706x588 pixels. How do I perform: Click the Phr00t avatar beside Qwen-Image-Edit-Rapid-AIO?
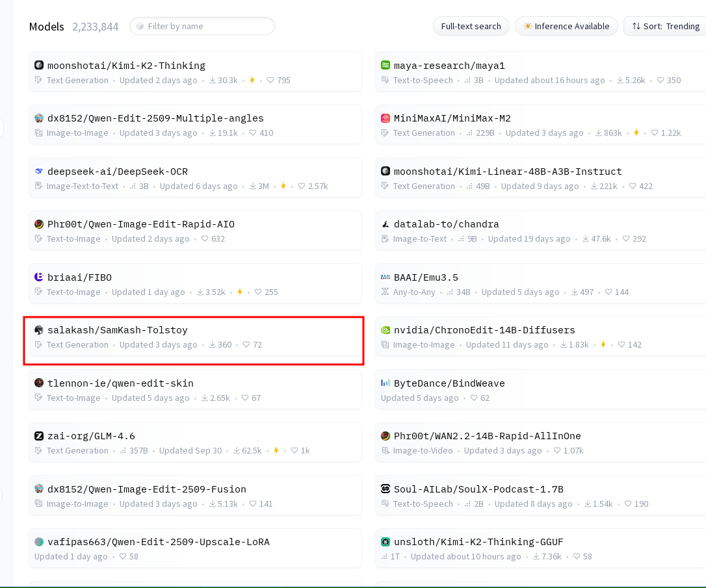click(x=39, y=224)
